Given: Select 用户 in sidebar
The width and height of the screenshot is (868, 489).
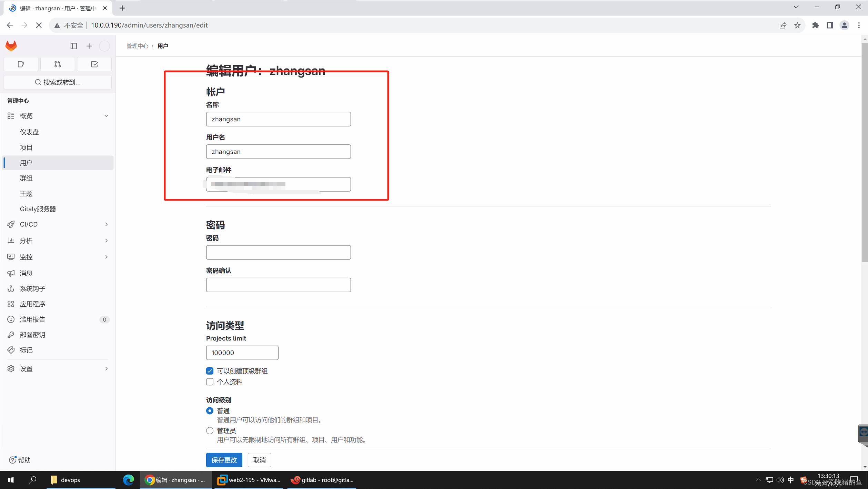Looking at the screenshot, I should point(58,163).
